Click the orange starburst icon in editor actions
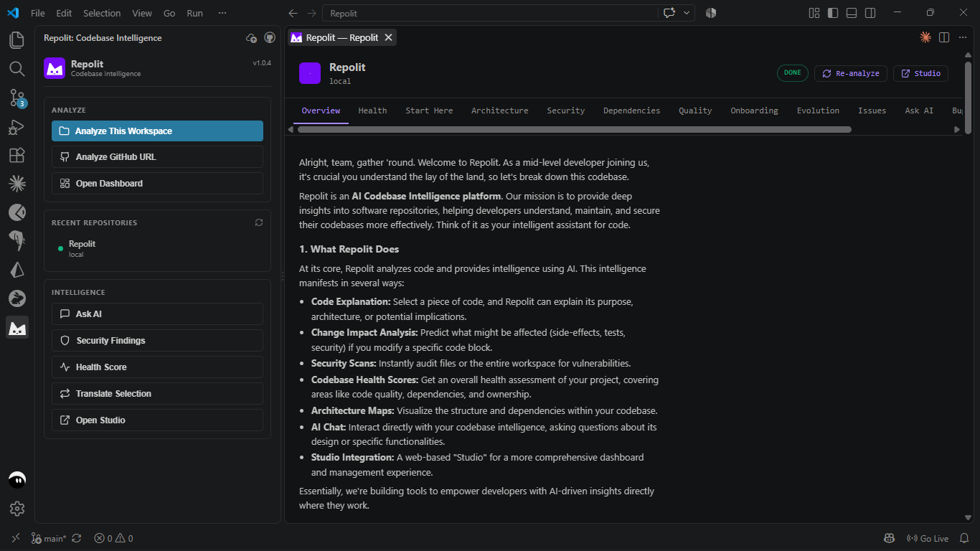The image size is (980, 551). 925,37
